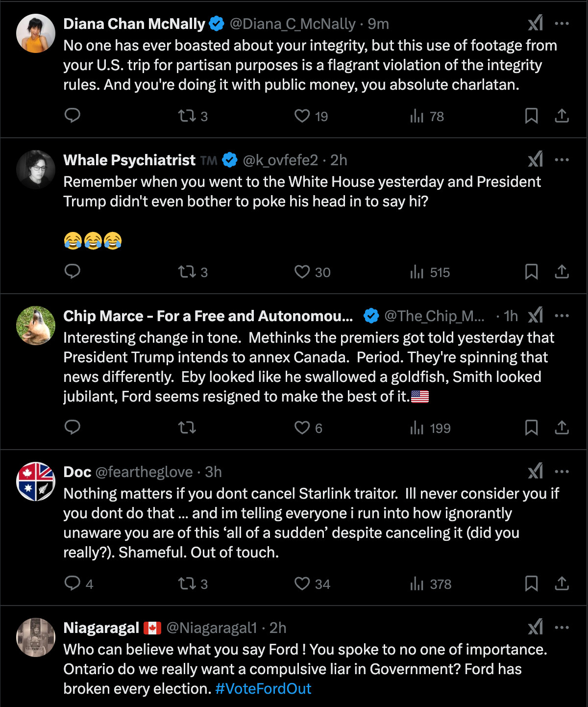The width and height of the screenshot is (588, 707).
Task: Open Grok icon on Chip Marce's tweet
Action: point(535,315)
